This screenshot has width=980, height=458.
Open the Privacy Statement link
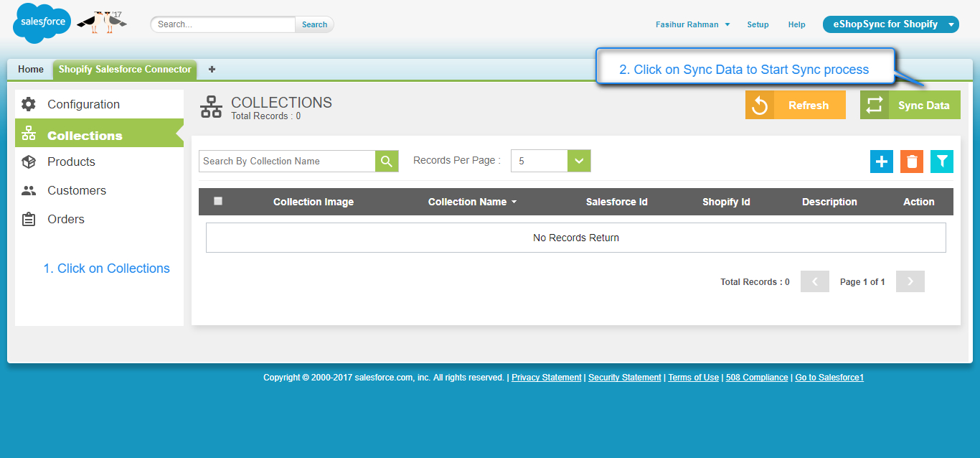point(547,378)
